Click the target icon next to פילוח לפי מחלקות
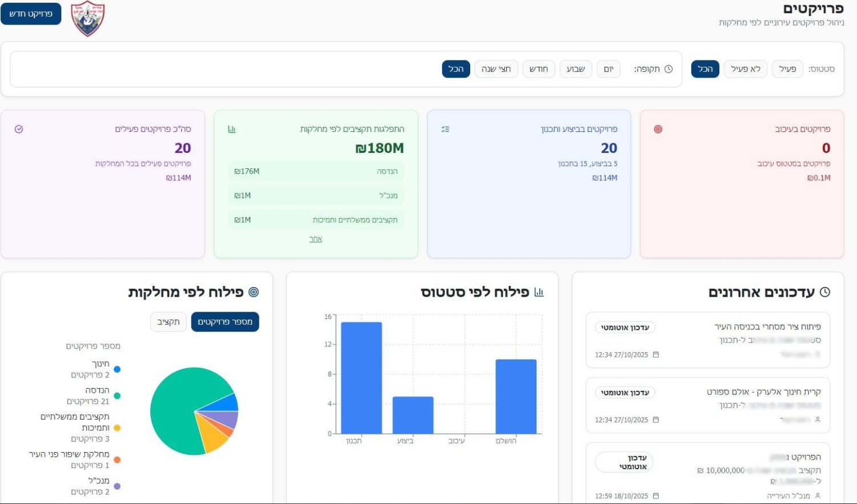 point(254,292)
